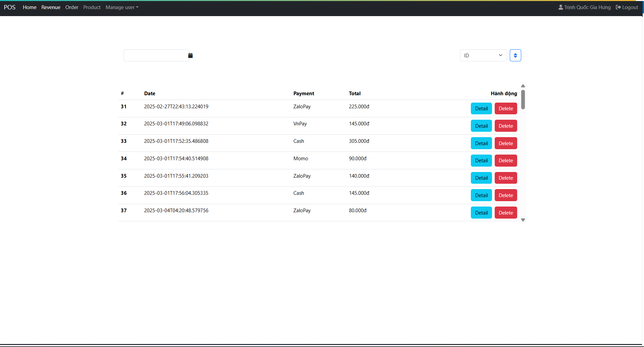Delete order 32
This screenshot has height=347, width=644.
(x=505, y=126)
